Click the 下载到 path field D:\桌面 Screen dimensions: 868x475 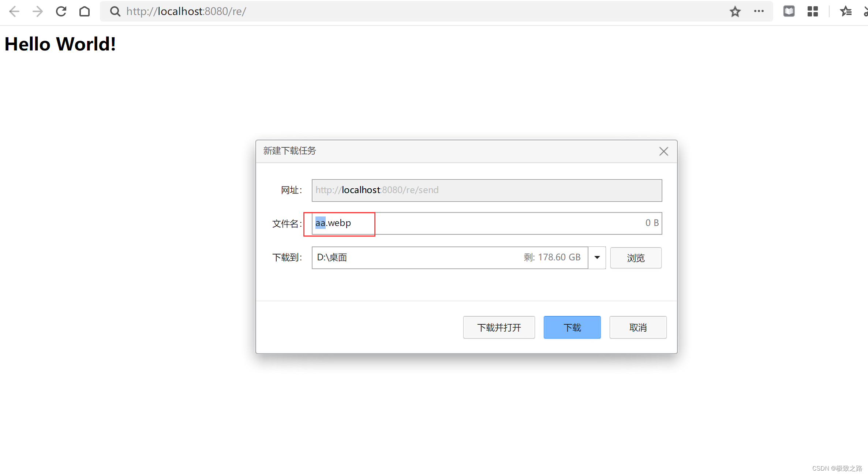click(x=450, y=257)
